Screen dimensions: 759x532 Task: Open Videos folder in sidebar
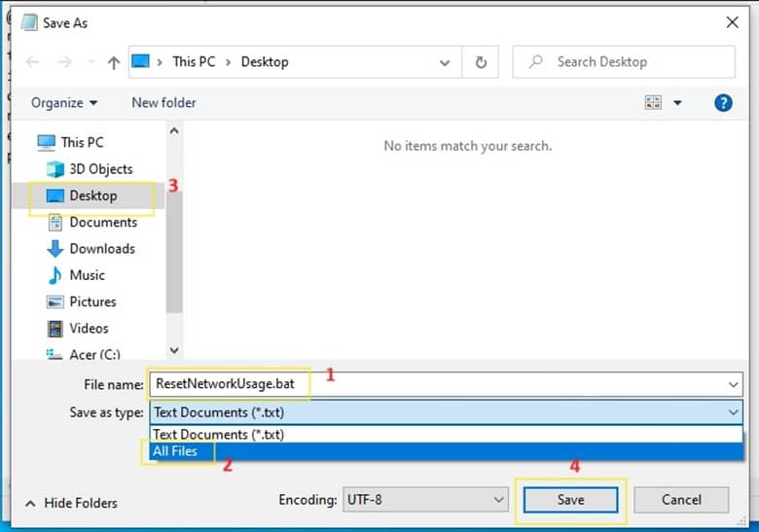click(x=89, y=329)
